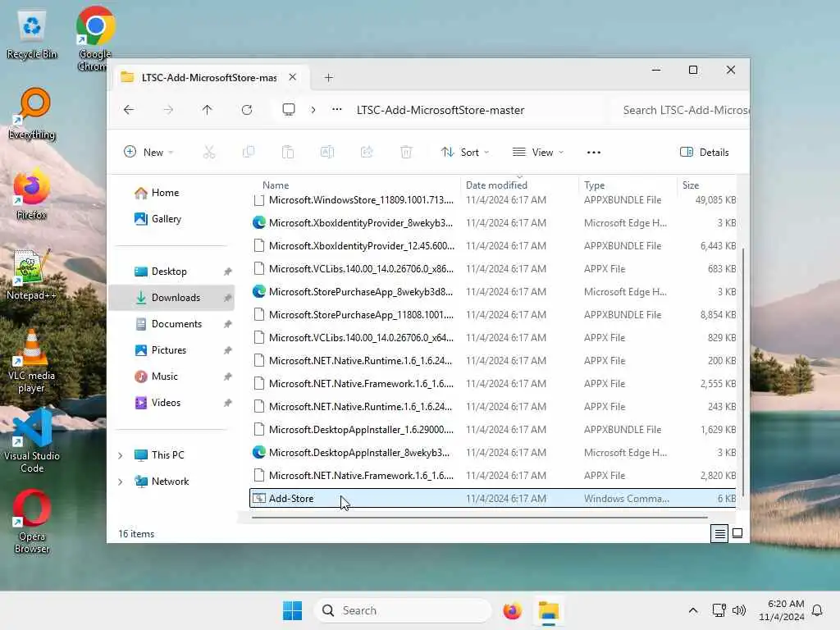
Task: Sort by Date modified column header
Action: [x=496, y=185]
